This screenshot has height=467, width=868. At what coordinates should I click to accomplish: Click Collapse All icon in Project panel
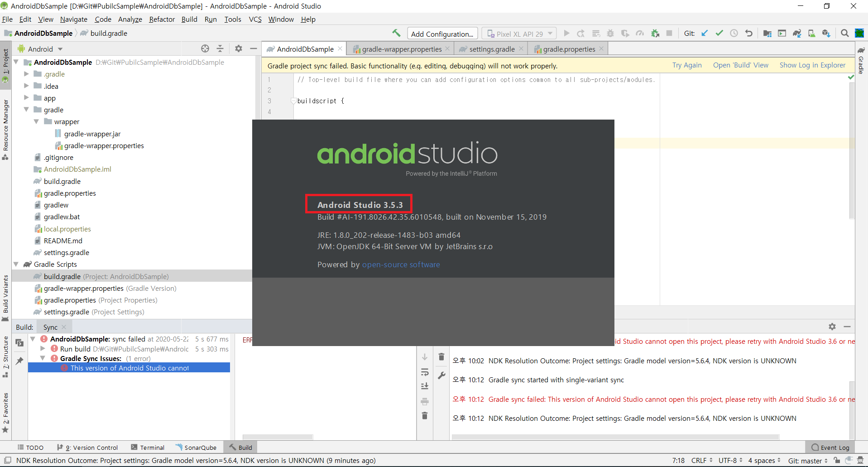[220, 48]
